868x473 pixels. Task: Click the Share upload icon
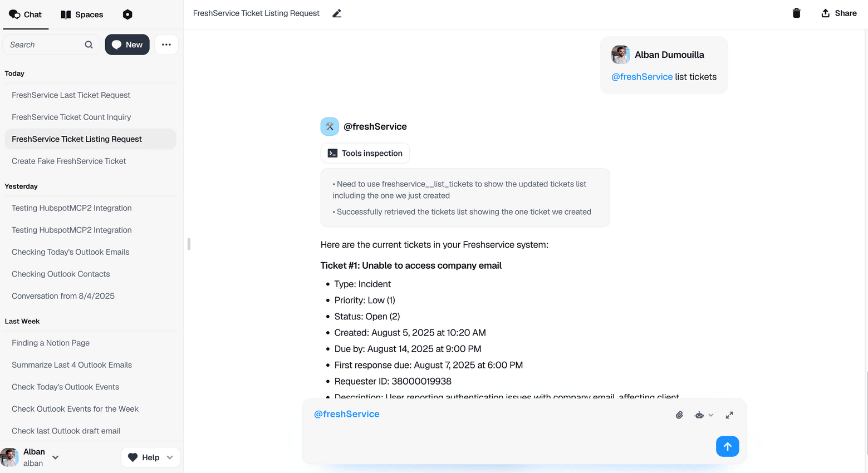(826, 13)
